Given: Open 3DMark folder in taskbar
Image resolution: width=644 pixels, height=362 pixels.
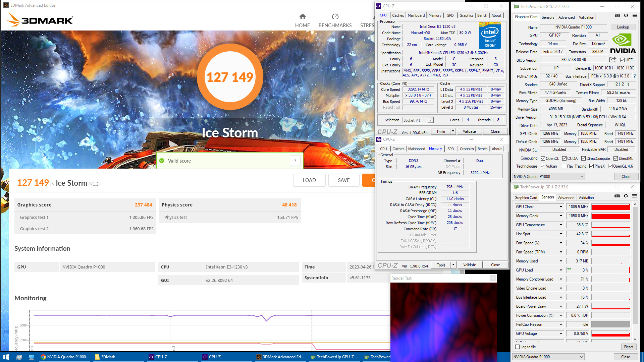Looking at the screenshot, I should click(119, 357).
